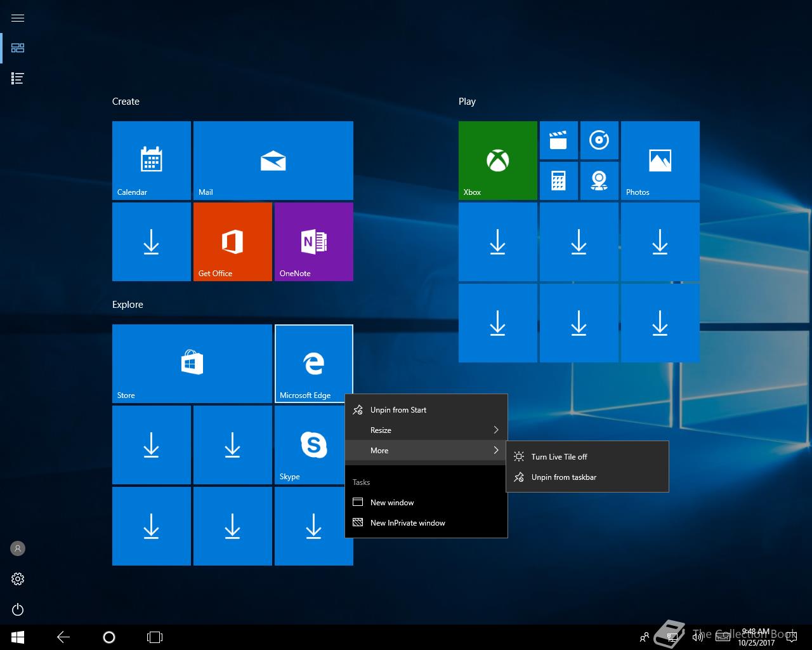Open the hamburger menu in the Start sidebar

[x=18, y=18]
